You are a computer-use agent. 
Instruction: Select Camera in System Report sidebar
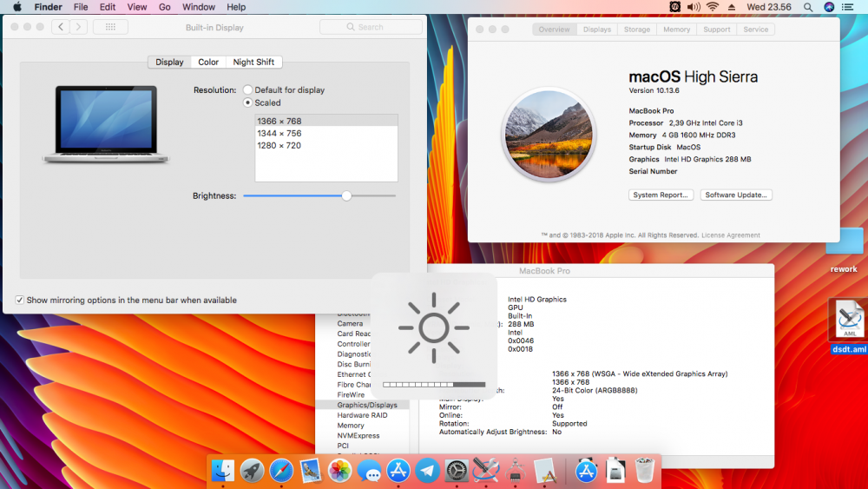point(350,323)
